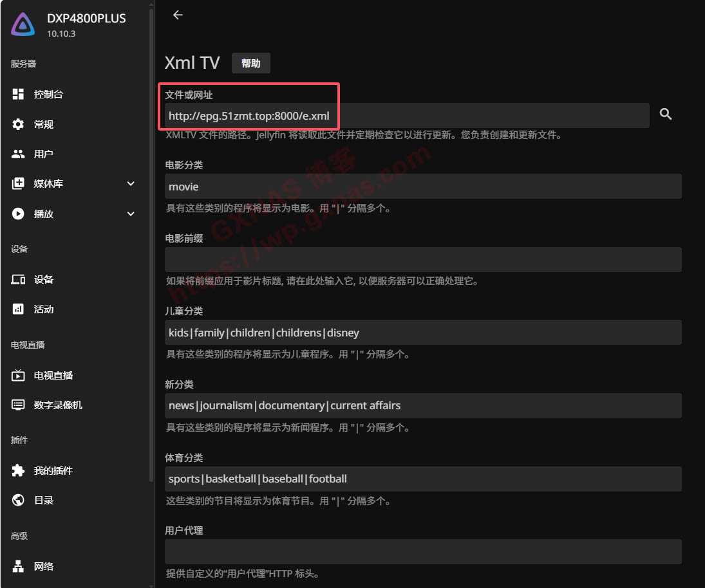Click the Jellyfin logo in sidebar header
Screen dimensions: 705x588
(x=23, y=25)
